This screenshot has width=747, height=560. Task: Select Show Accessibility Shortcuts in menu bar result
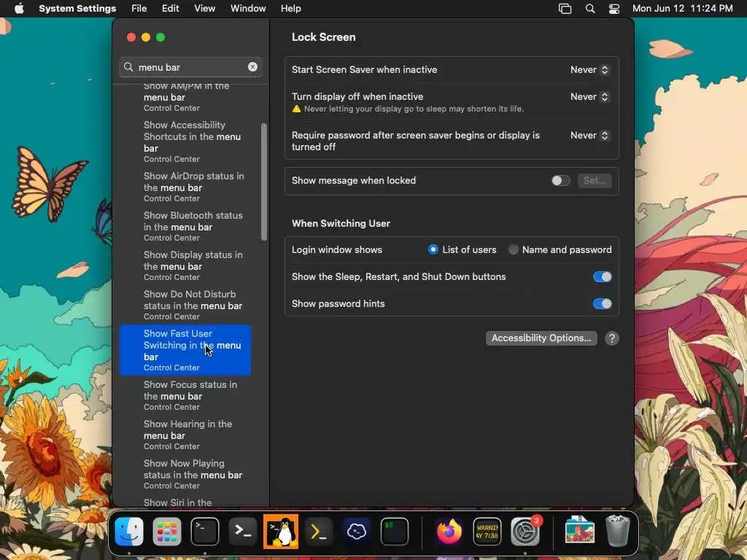point(186,141)
